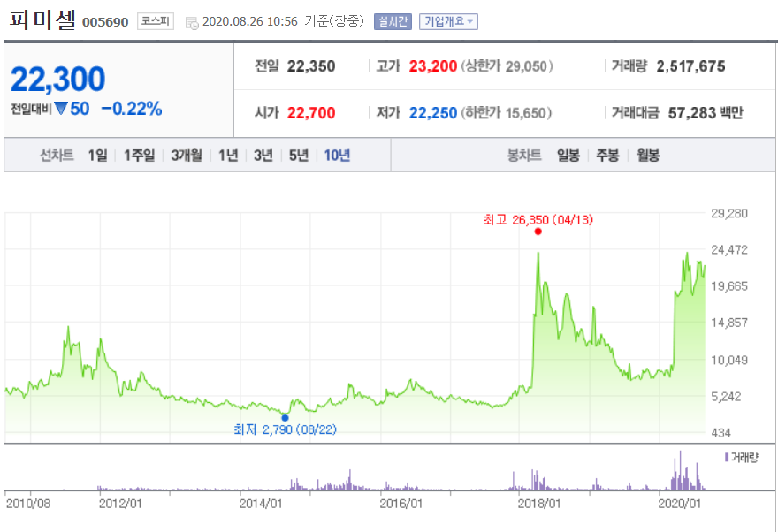Toggle the 실시간 real-time button
778x532 pixels.
[393, 21]
